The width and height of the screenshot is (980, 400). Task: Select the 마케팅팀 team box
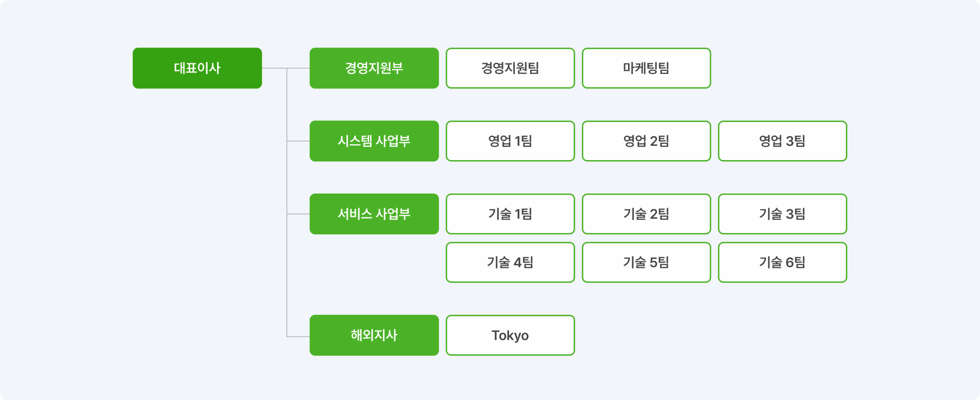point(646,68)
